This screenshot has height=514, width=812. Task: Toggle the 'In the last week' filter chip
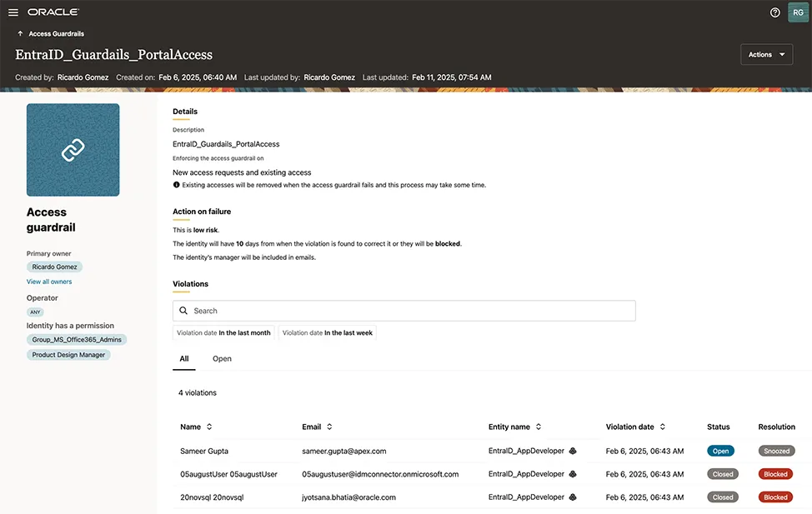pyautogui.click(x=328, y=332)
